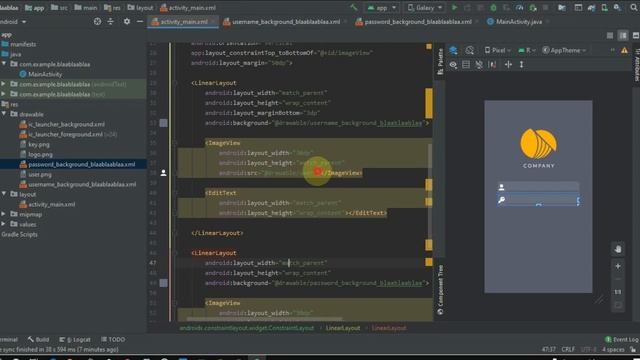This screenshot has width=640, height=360.
Task: Click the clear constraints icon
Action: click(492, 64)
